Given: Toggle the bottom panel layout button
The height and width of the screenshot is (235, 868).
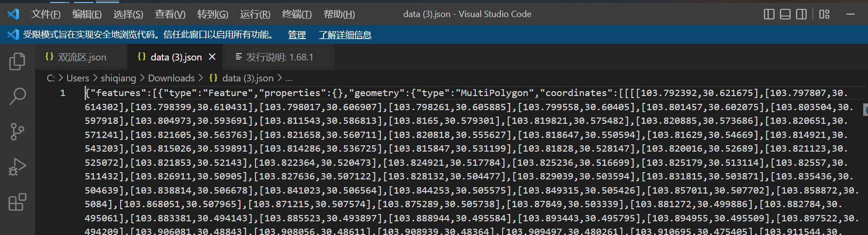Looking at the screenshot, I should (785, 14).
